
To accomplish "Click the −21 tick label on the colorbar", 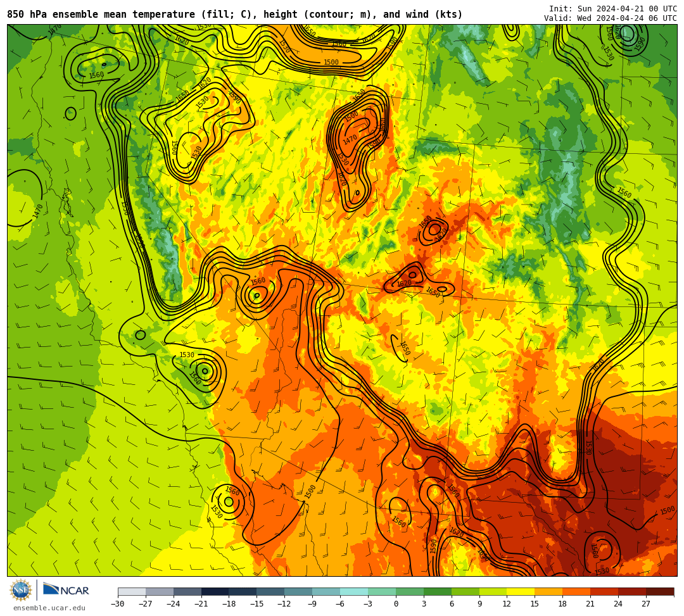I will click(x=201, y=604).
